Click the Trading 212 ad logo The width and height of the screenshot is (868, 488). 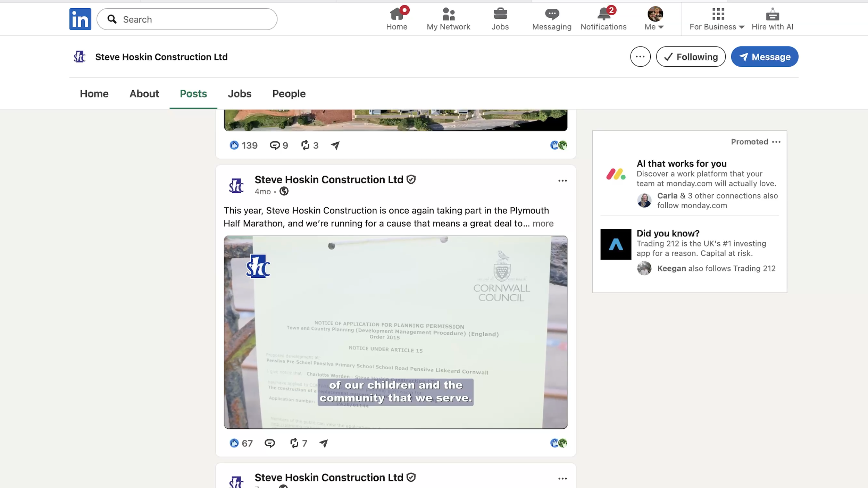(616, 244)
